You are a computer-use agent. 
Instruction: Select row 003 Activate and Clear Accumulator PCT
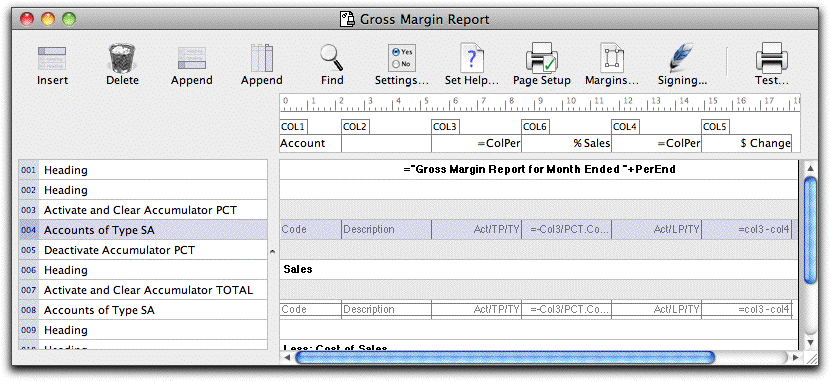(x=143, y=210)
